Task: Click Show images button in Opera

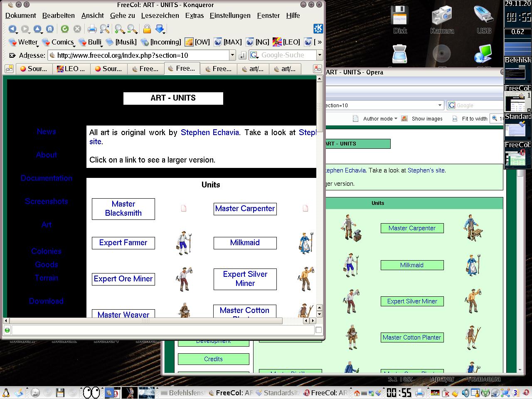Action: (x=422, y=118)
